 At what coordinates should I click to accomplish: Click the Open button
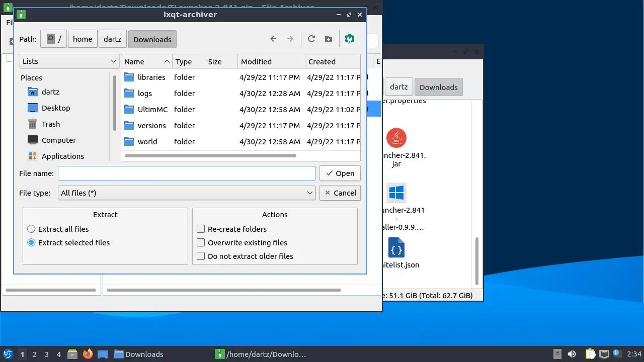[340, 173]
